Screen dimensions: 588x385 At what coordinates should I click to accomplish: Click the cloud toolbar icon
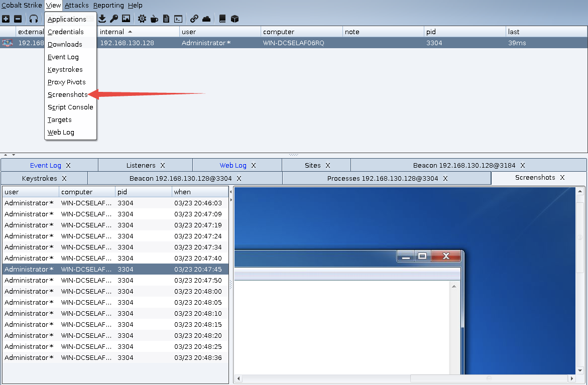pyautogui.click(x=206, y=19)
